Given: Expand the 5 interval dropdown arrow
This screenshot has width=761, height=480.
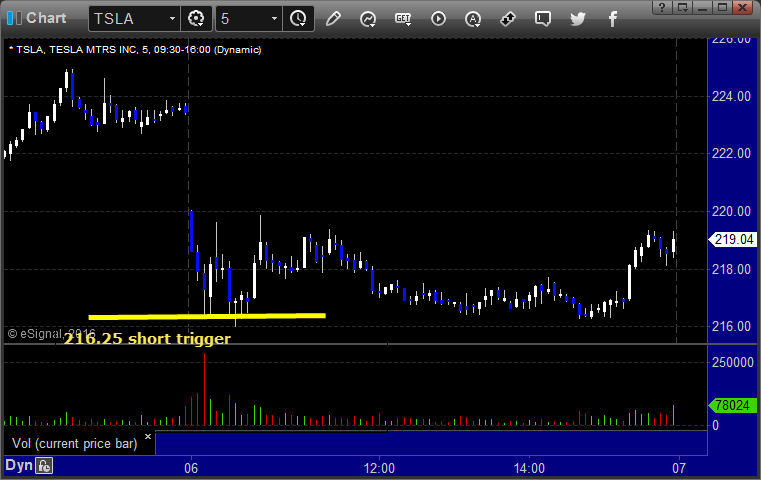Looking at the screenshot, I should point(274,19).
